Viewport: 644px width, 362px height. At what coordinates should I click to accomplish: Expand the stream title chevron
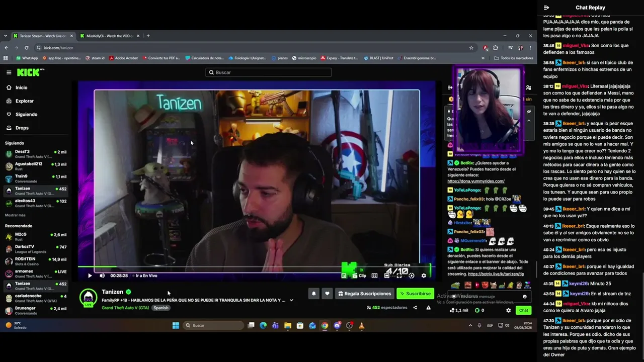tap(291, 300)
